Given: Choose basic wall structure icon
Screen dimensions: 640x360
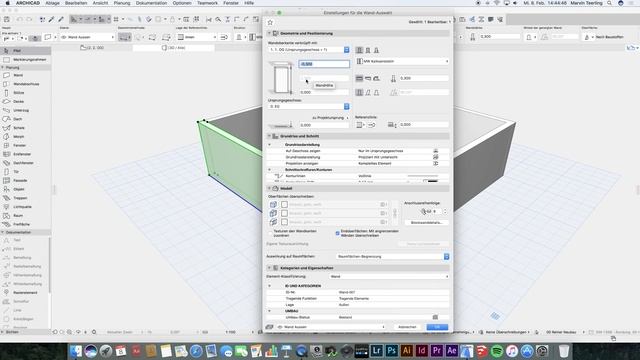Looking at the screenshot, I should coord(359,50).
